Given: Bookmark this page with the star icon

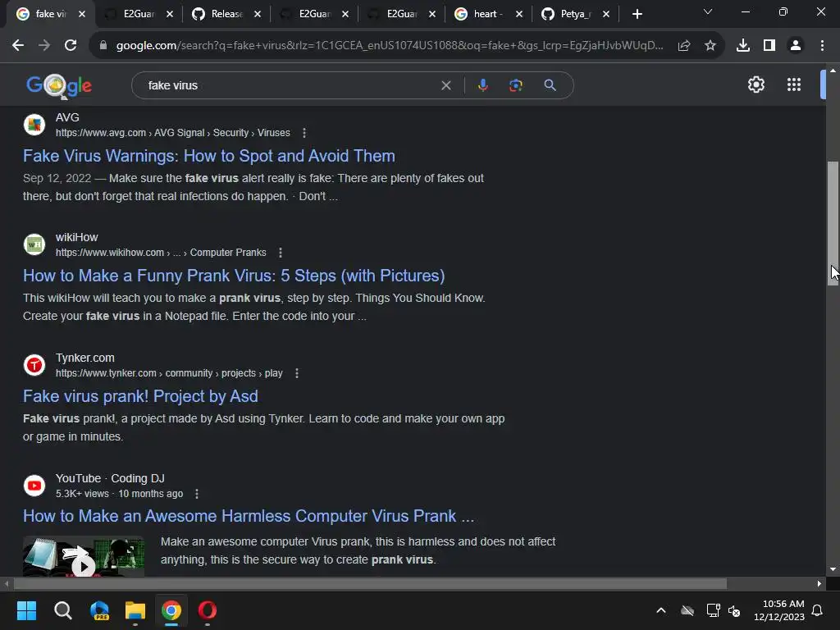Looking at the screenshot, I should pos(710,46).
